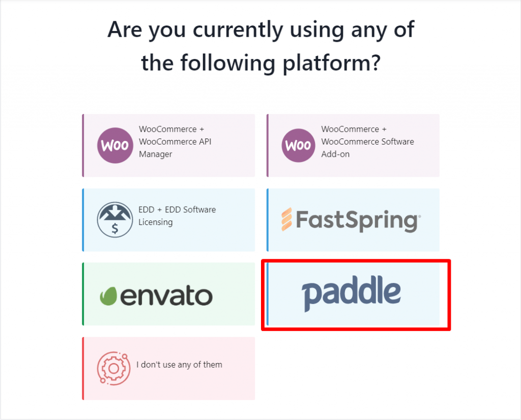
Task: Select the envato wordmark text
Action: (166, 295)
